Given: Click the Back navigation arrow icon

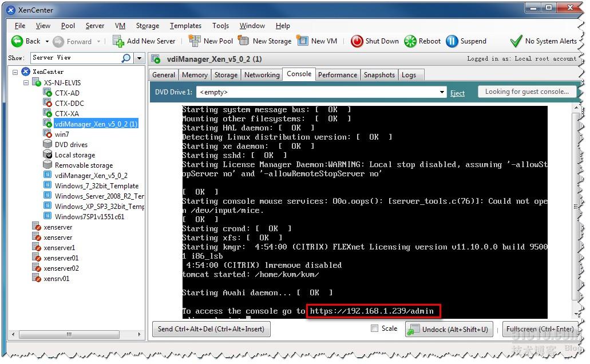Looking at the screenshot, I should 17,41.
